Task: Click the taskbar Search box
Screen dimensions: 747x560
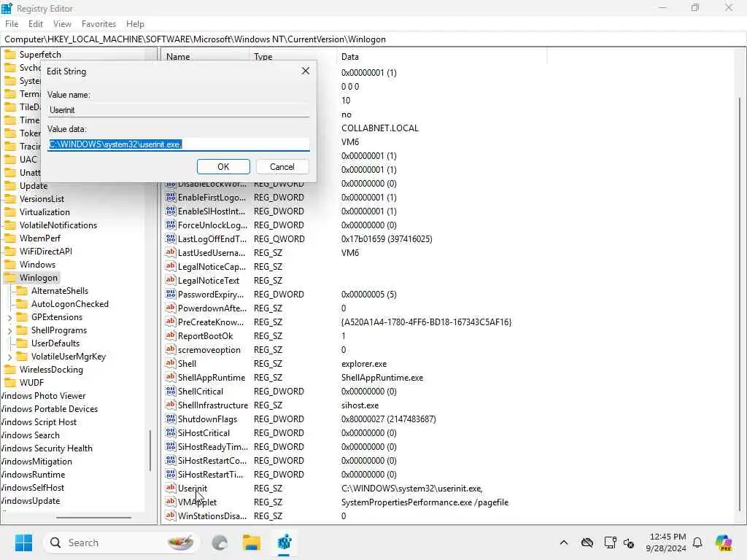Action: (x=122, y=542)
